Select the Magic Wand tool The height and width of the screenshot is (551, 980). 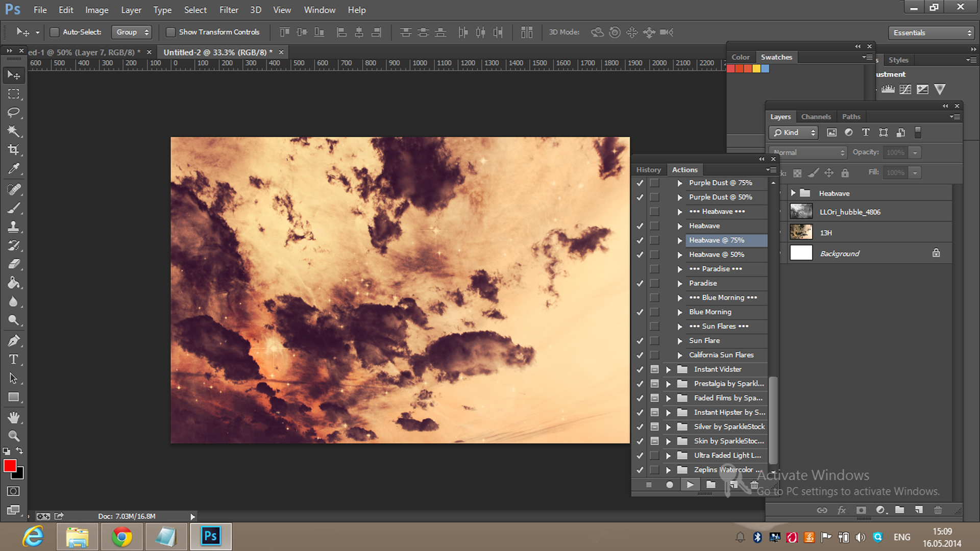click(x=14, y=131)
